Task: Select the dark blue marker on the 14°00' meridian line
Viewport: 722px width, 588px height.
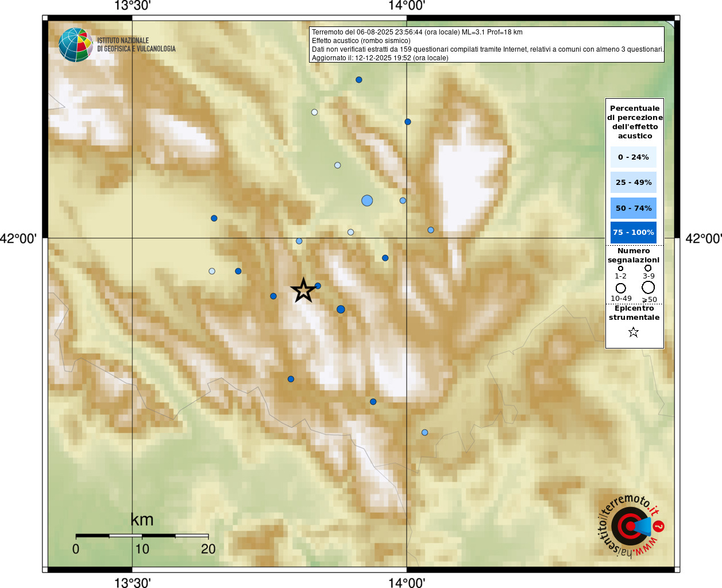Action: click(x=408, y=122)
